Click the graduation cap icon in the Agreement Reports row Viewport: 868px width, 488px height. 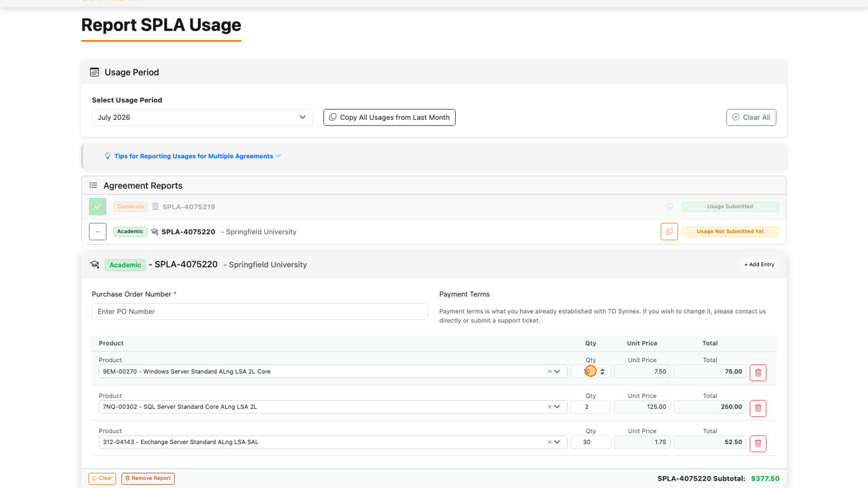pos(155,232)
